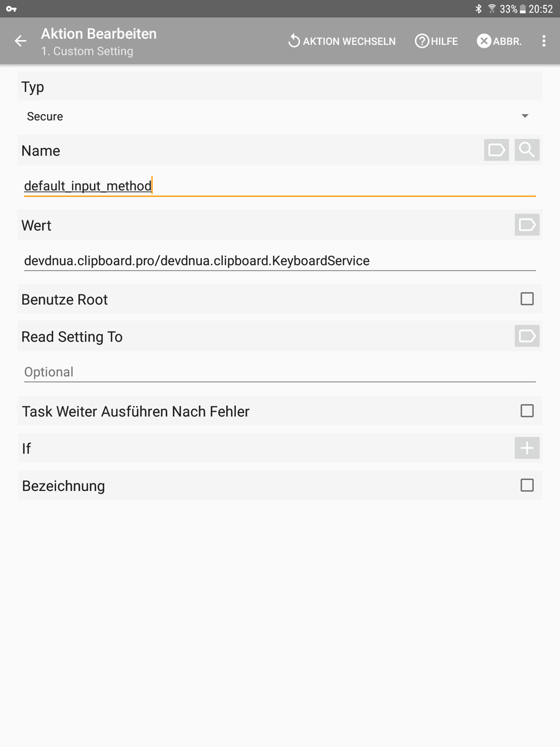Click Aktion Wechseln to switch action
The height and width of the screenshot is (747, 560).
[x=342, y=41]
